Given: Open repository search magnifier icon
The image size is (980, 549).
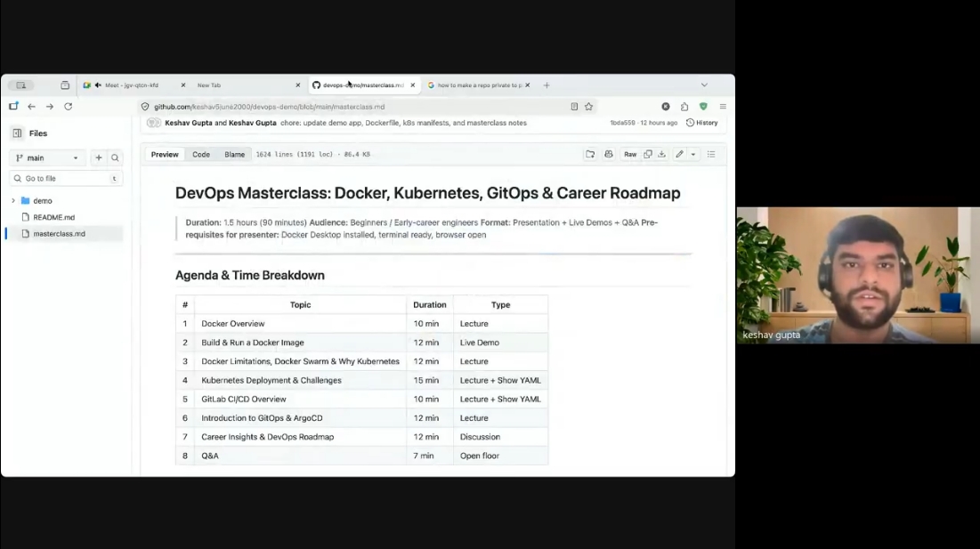Looking at the screenshot, I should pyautogui.click(x=116, y=157).
